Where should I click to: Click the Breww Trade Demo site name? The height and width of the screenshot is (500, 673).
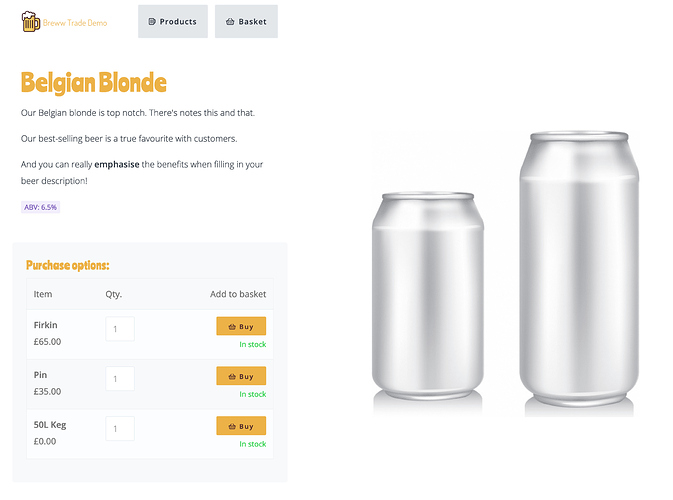pos(75,23)
